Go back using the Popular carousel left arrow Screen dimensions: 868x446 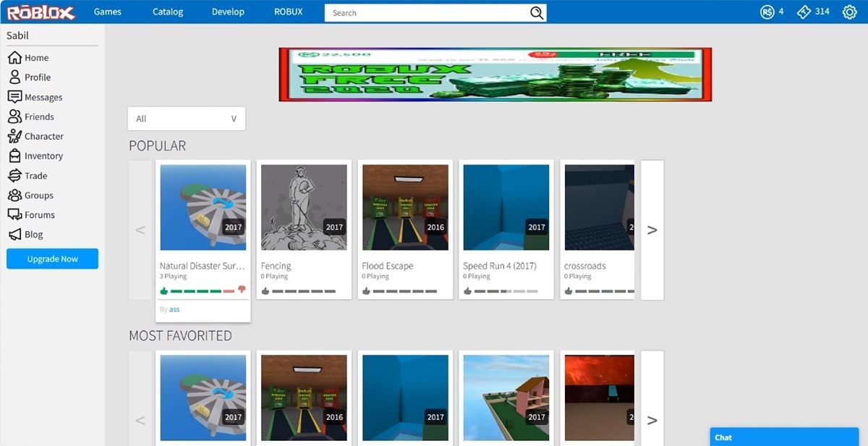140,230
